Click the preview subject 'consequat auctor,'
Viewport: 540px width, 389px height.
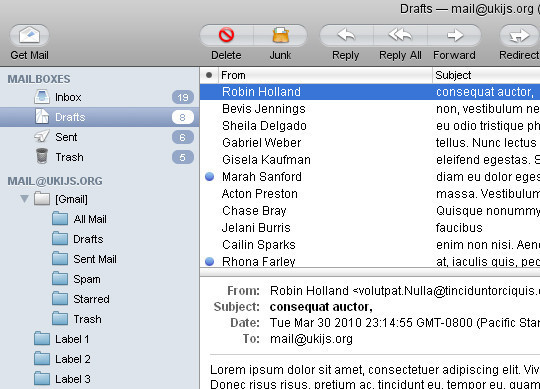point(321,307)
